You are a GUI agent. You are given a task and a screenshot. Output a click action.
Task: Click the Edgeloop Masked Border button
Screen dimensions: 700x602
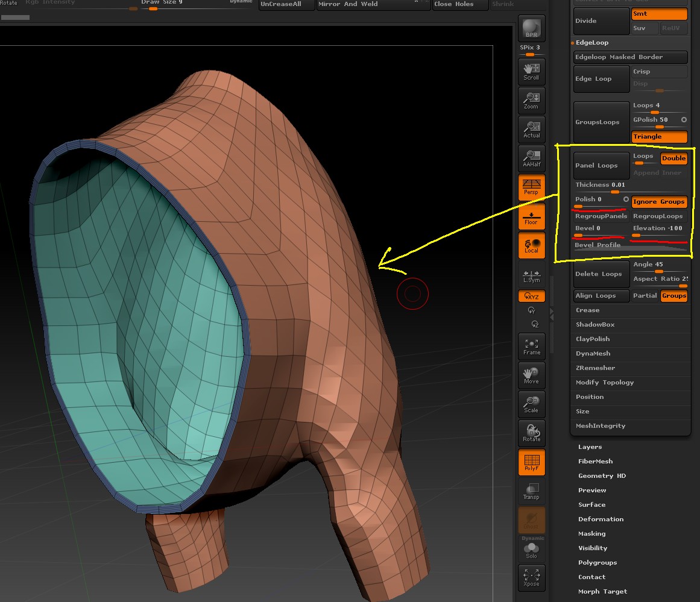tap(630, 57)
